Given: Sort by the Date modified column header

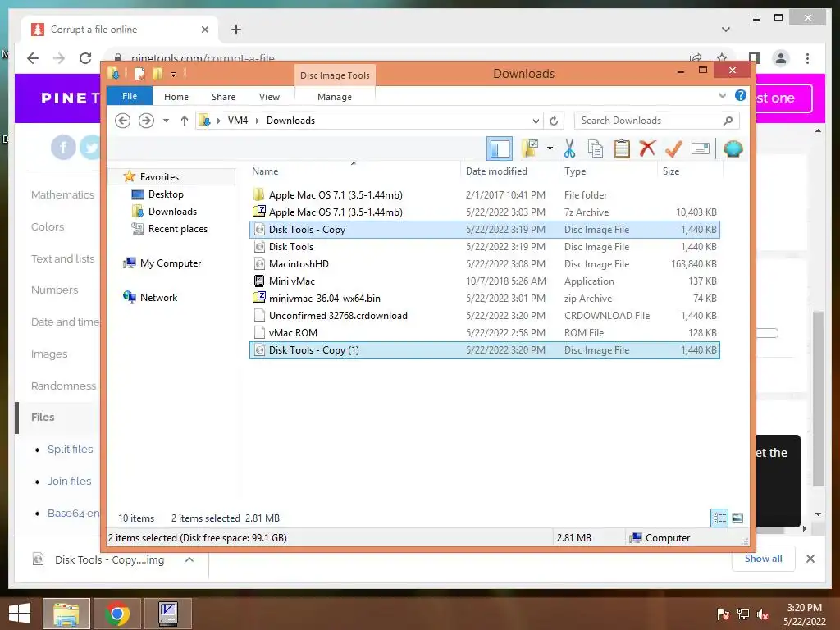Looking at the screenshot, I should (509, 171).
